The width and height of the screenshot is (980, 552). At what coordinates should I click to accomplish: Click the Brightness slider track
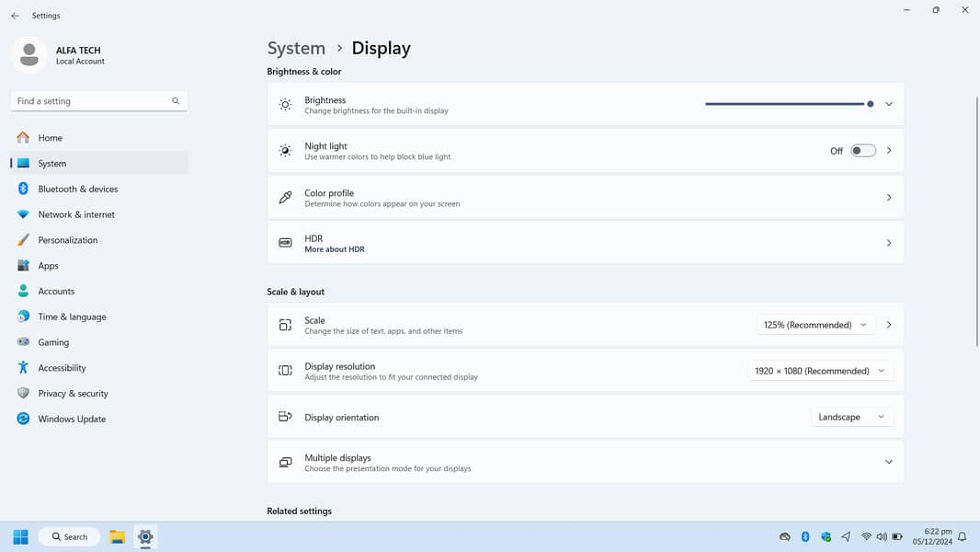tap(781, 104)
